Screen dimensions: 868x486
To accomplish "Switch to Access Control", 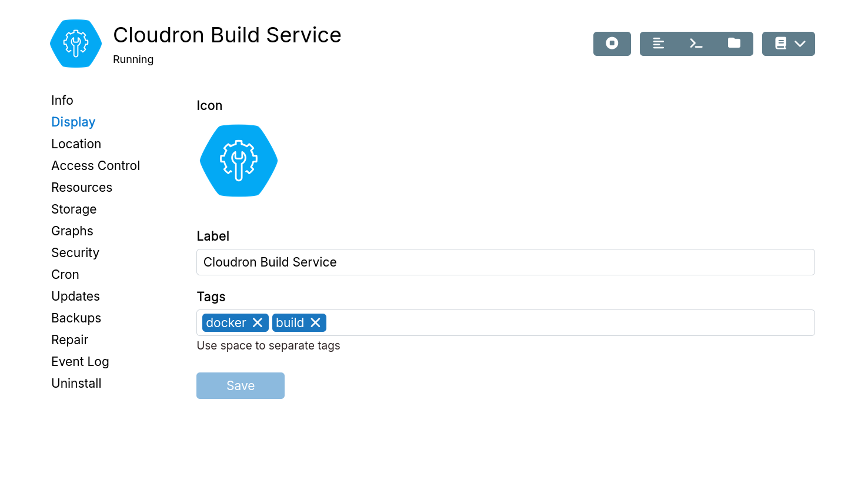I will (95, 165).
